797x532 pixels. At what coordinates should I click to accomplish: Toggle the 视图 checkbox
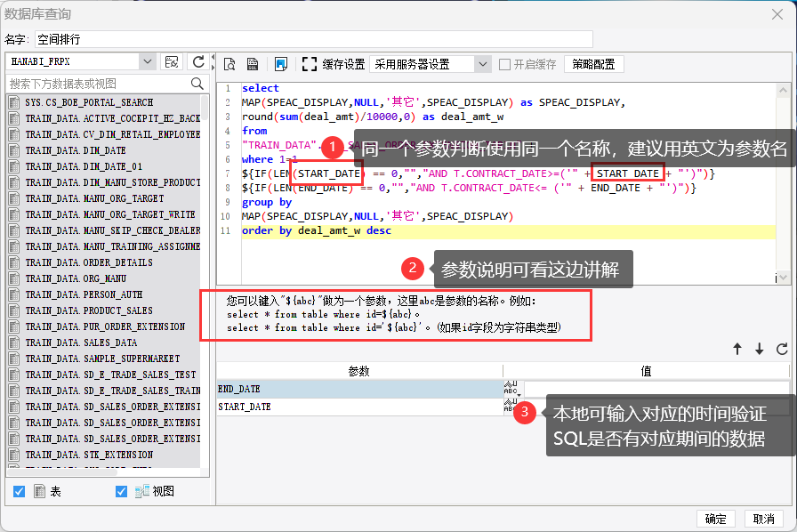pos(122,491)
